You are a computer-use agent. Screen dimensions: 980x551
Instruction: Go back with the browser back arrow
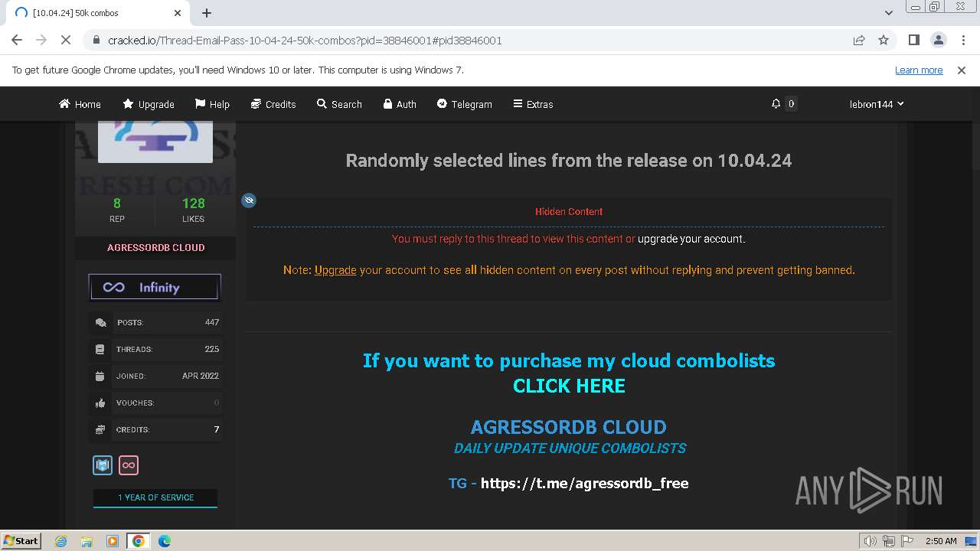(17, 41)
